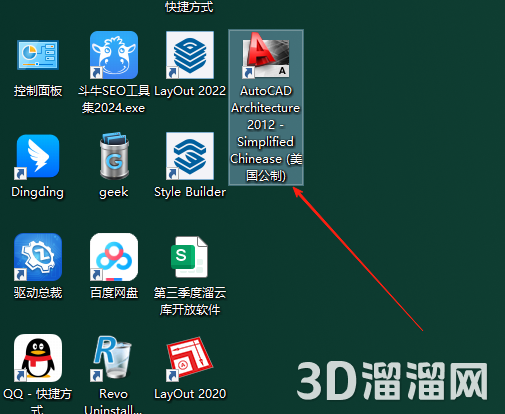Click the QQ penguin shortcut icon
This screenshot has height=414, width=505.
(38, 358)
